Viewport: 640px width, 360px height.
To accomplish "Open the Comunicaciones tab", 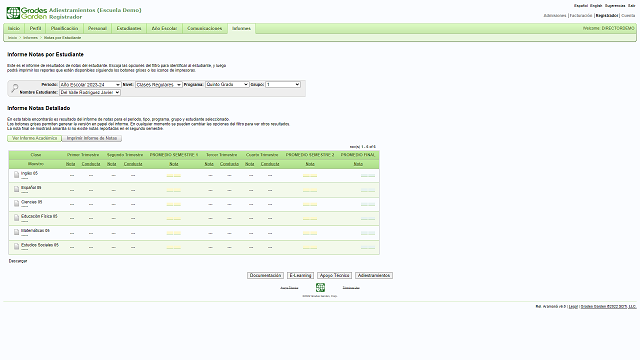I will (204, 29).
